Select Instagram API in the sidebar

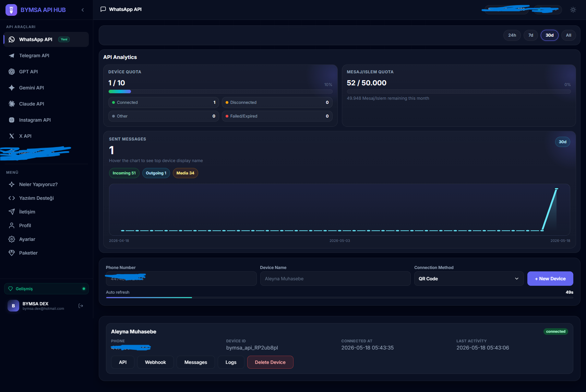pyautogui.click(x=46, y=120)
